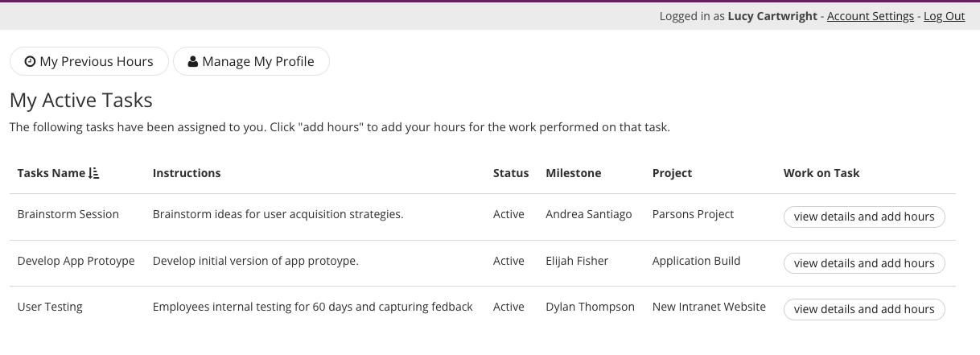Click the Parsons Project cell
The height and width of the screenshot is (355, 980).
coord(693,215)
